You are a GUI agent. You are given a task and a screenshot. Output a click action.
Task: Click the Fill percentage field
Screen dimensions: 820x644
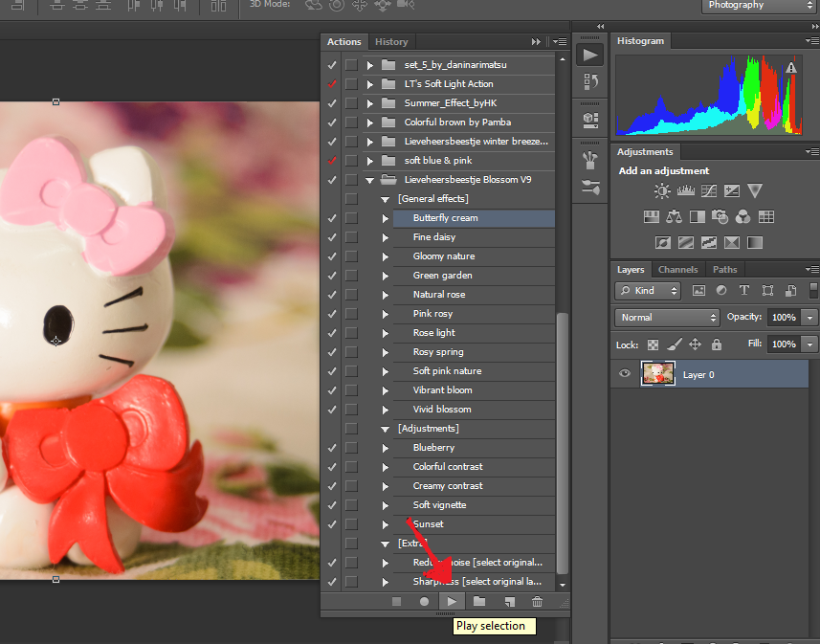(784, 344)
